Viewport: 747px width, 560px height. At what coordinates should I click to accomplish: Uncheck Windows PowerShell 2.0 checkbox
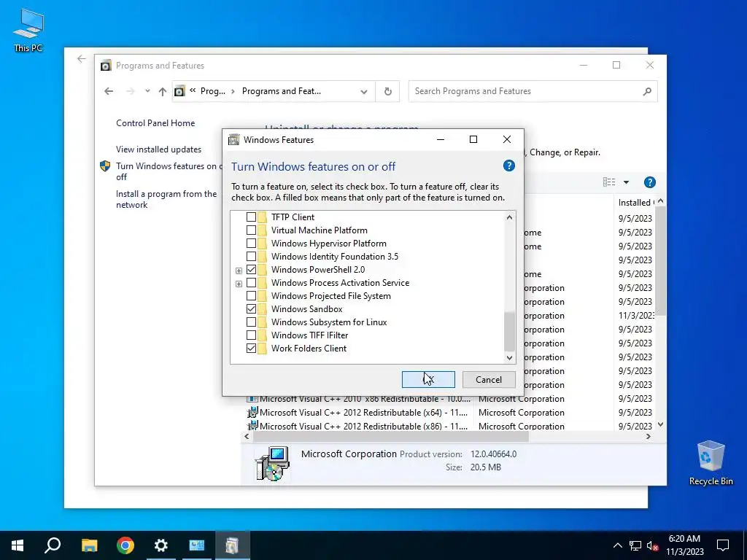click(251, 270)
